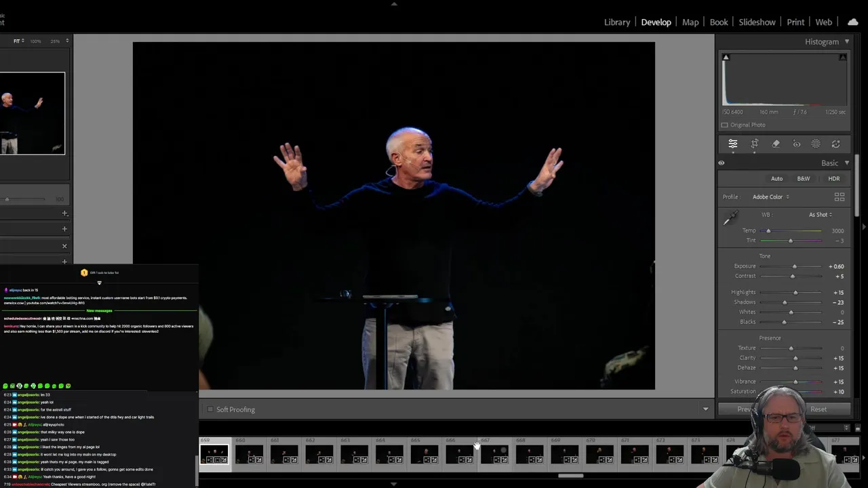Select the Edit sliders tool icon
The width and height of the screenshot is (868, 488).
pyautogui.click(x=733, y=144)
